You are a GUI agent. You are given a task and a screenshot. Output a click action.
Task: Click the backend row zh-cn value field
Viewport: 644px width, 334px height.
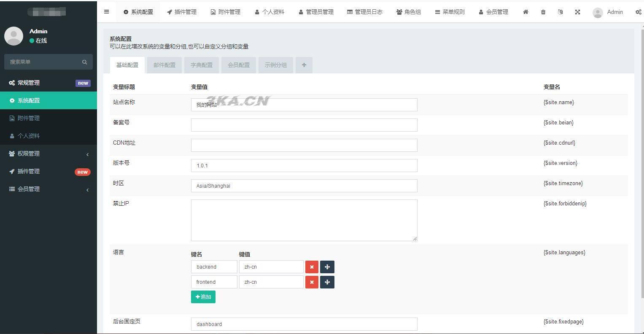[271, 267]
